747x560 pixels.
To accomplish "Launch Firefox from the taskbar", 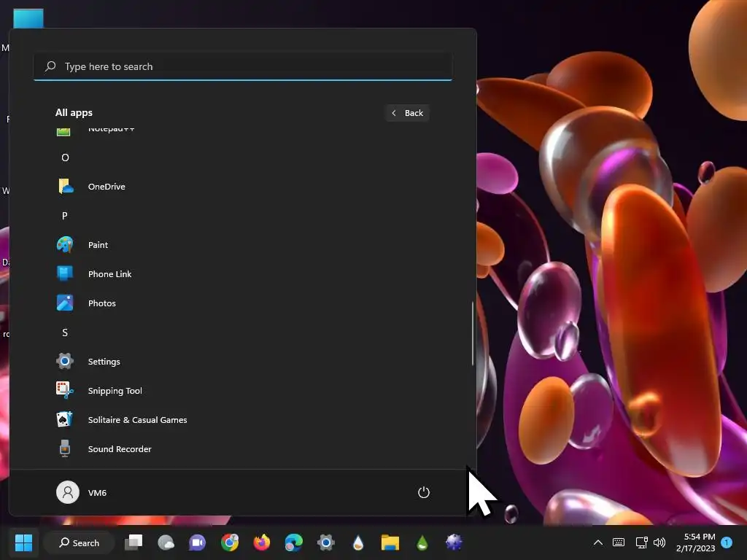I will tap(262, 542).
